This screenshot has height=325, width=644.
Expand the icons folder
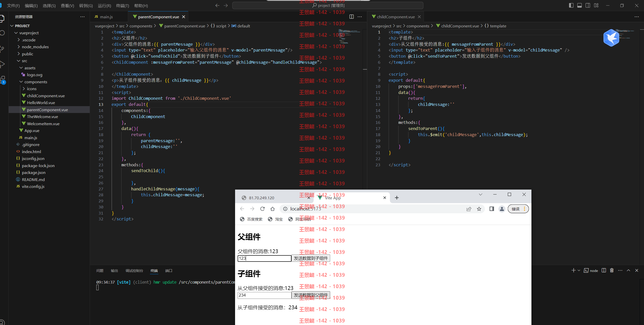pos(32,89)
